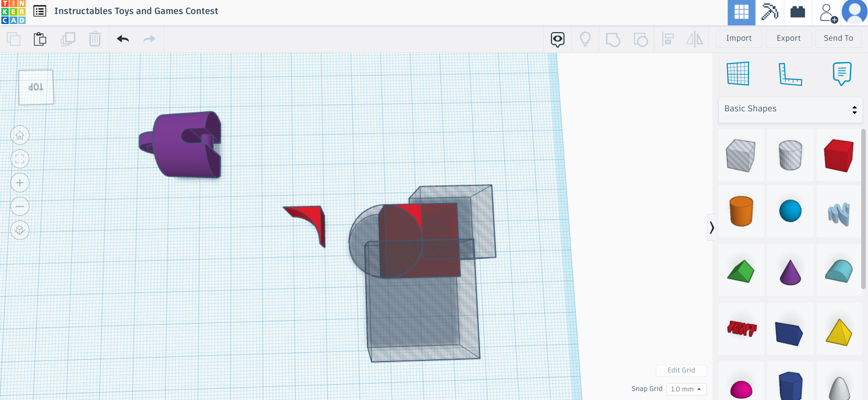
Task: Select the Workplane tool
Action: [738, 73]
